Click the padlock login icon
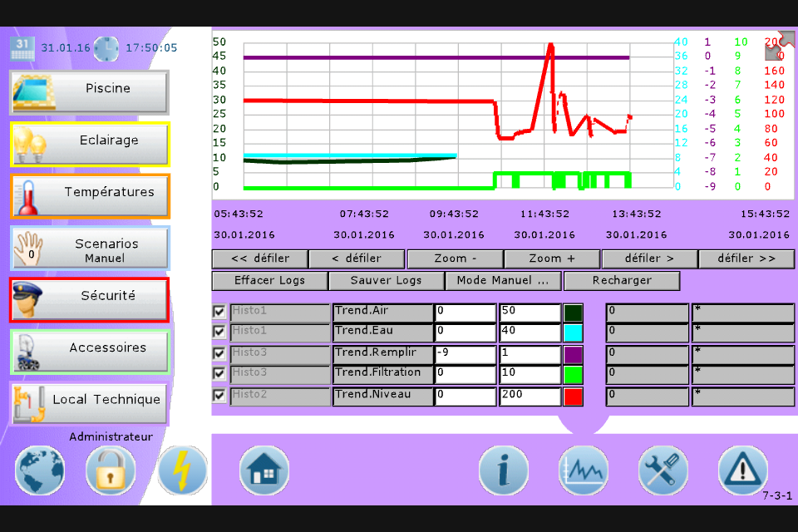Screen dimensions: 798x532 [x=111, y=470]
